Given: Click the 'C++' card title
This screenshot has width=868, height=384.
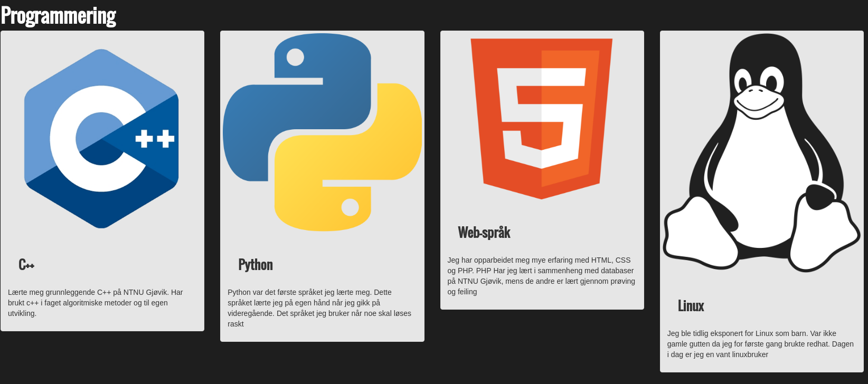Looking at the screenshot, I should click(x=26, y=264).
